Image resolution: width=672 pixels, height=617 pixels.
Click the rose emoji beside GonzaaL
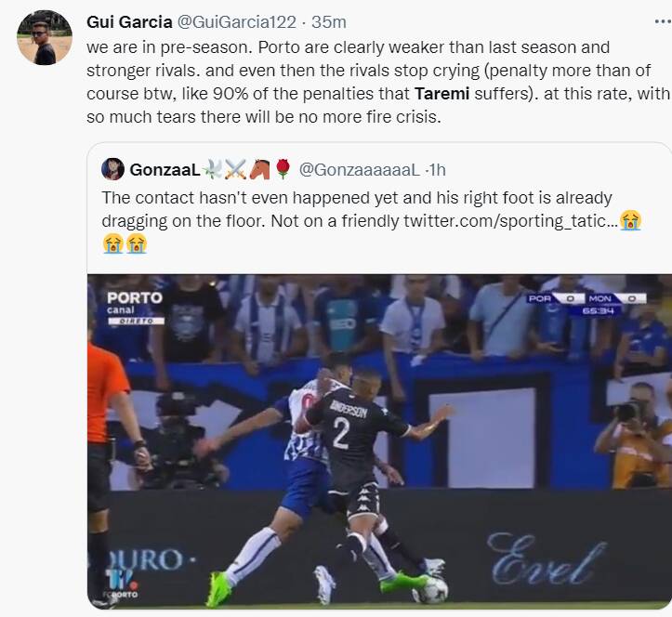click(x=283, y=169)
